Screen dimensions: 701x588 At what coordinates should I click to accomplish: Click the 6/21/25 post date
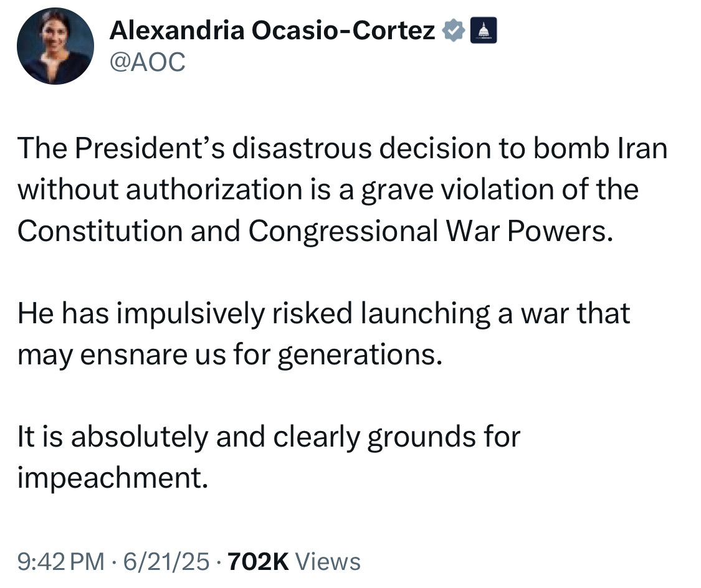165,561
